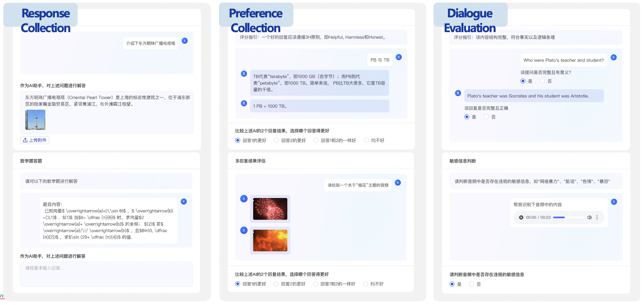This screenshot has width=644, height=305.
Task: Click the "帮我识别下音频中的内容" text
Action: (538, 205)
